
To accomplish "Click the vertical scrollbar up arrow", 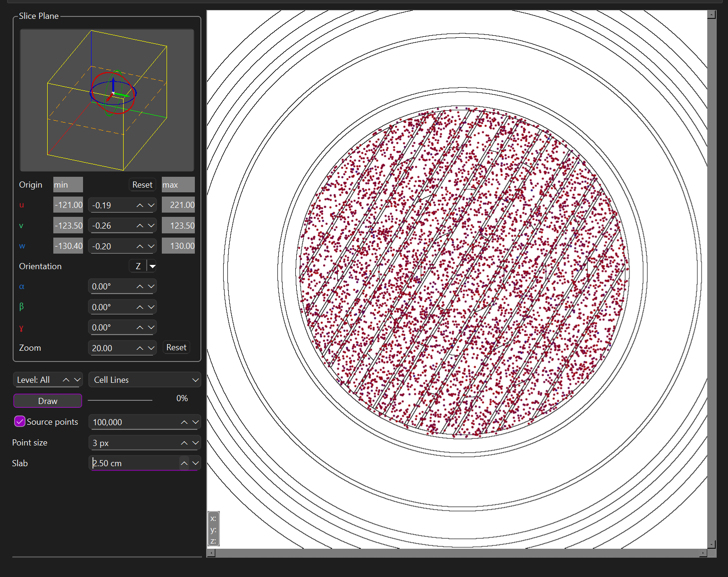I will (x=712, y=14).
